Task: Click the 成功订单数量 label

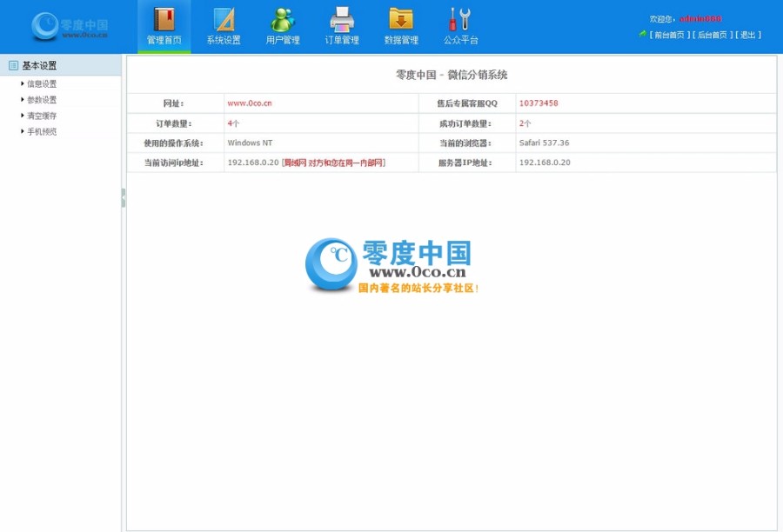Action: (465, 123)
